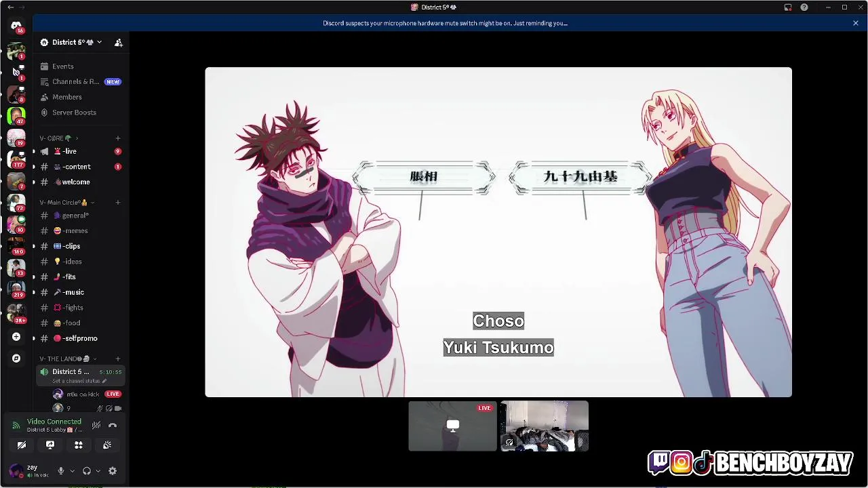This screenshot has width=868, height=488.
Task: Select the main anime screen share stream
Action: [x=498, y=232]
